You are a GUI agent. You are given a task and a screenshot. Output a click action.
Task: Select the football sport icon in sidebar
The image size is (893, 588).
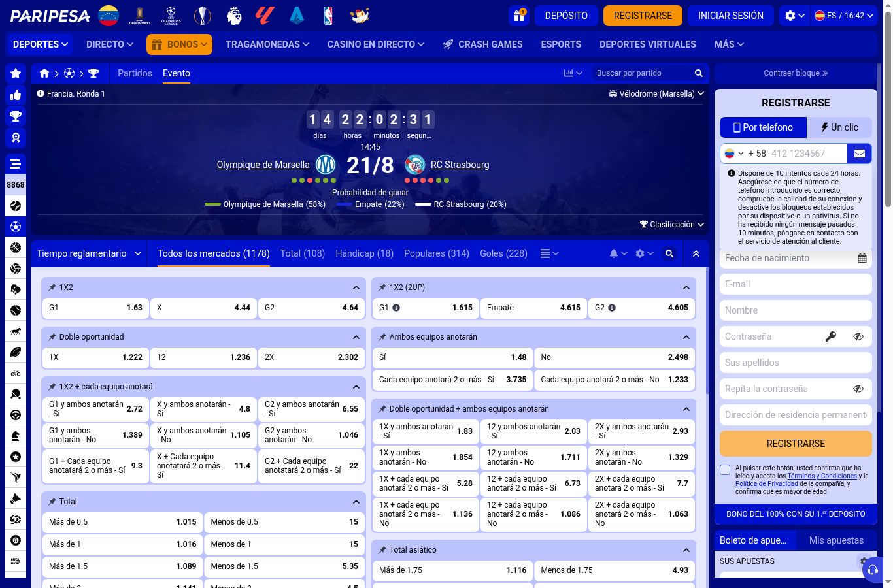[x=16, y=227]
